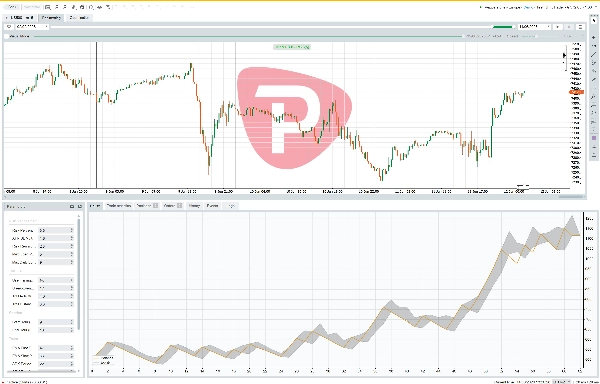Click the Balance legend entry in the equity chart
Viewport: 600px width, 384px height.
coord(103,358)
